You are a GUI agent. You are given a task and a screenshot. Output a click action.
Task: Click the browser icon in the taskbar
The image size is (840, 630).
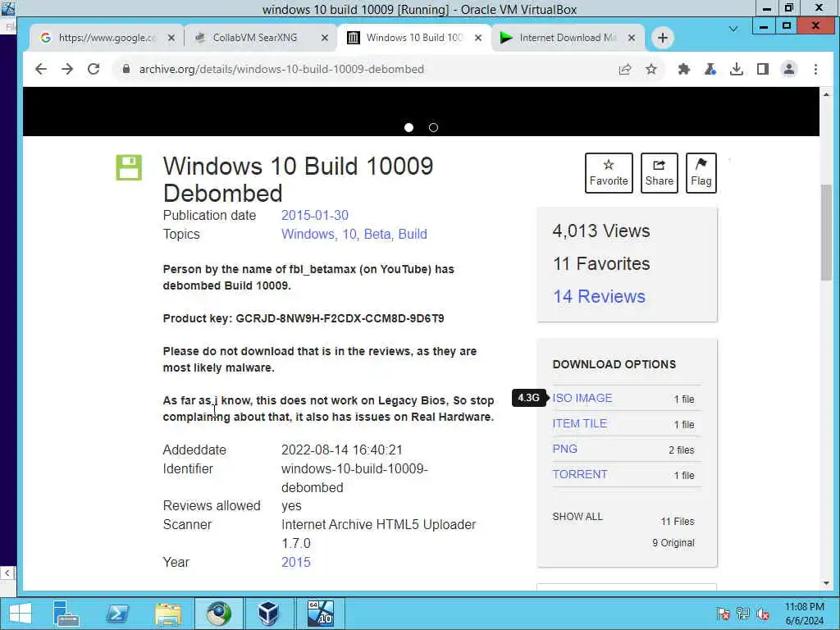coord(218,614)
